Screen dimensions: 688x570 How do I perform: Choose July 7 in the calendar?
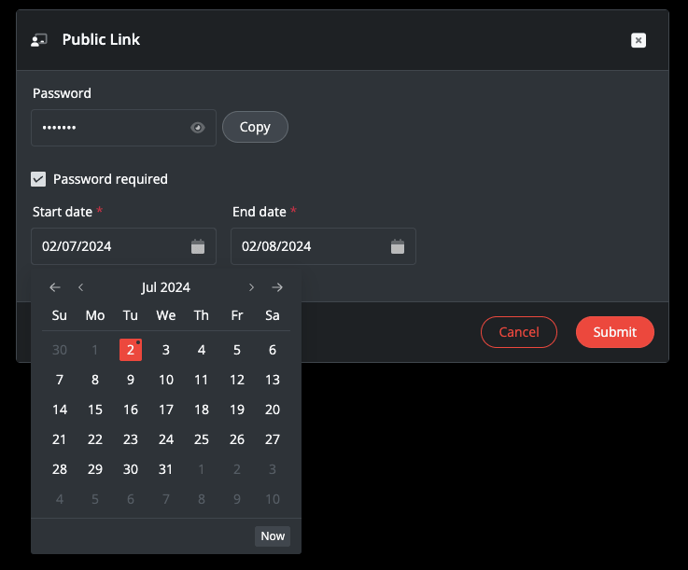[60, 380]
